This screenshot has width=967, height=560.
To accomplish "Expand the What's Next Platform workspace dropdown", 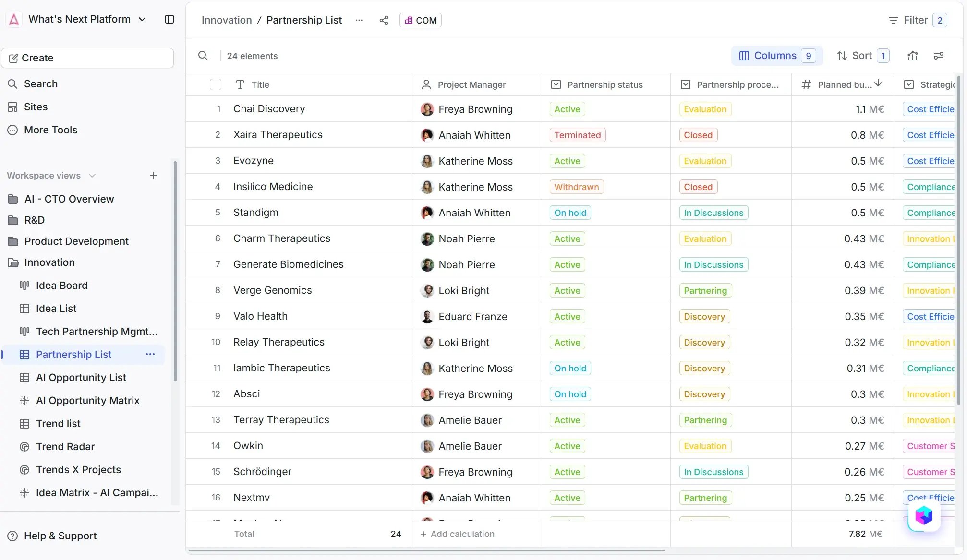I will point(142,19).
